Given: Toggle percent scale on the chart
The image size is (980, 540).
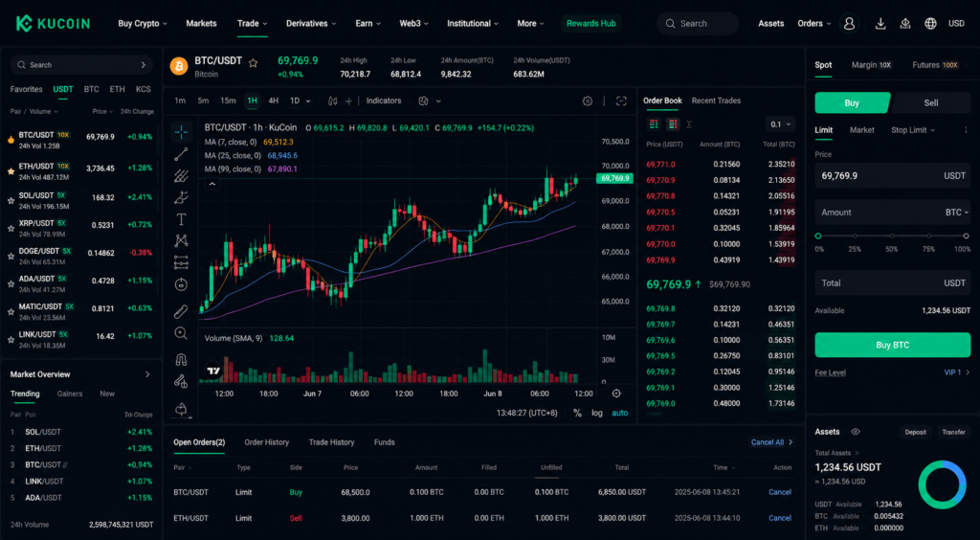Looking at the screenshot, I should 577,413.
